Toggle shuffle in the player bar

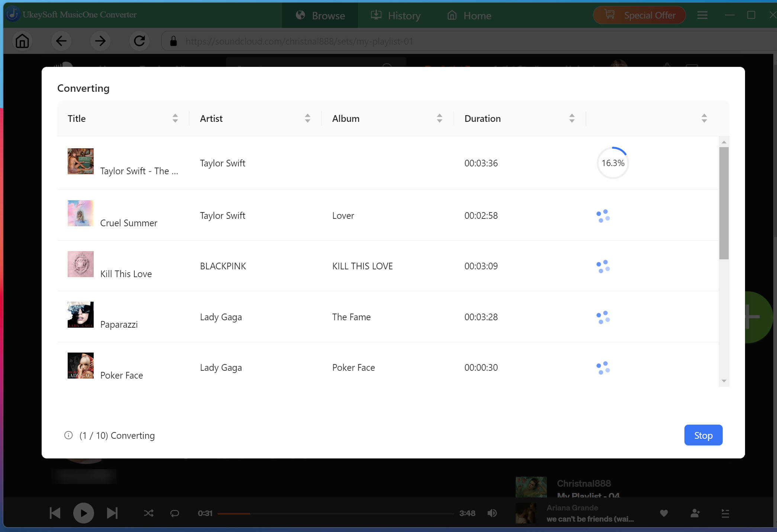(x=149, y=513)
